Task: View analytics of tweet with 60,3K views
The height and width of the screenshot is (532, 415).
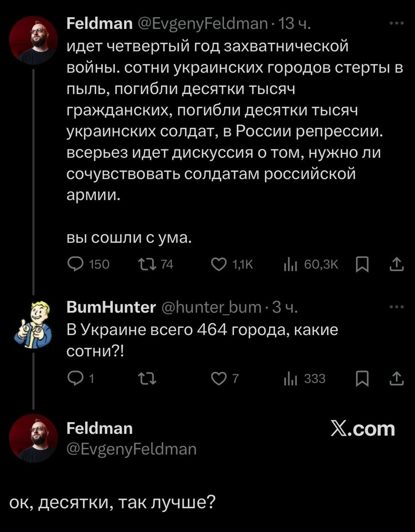Action: 289,264
